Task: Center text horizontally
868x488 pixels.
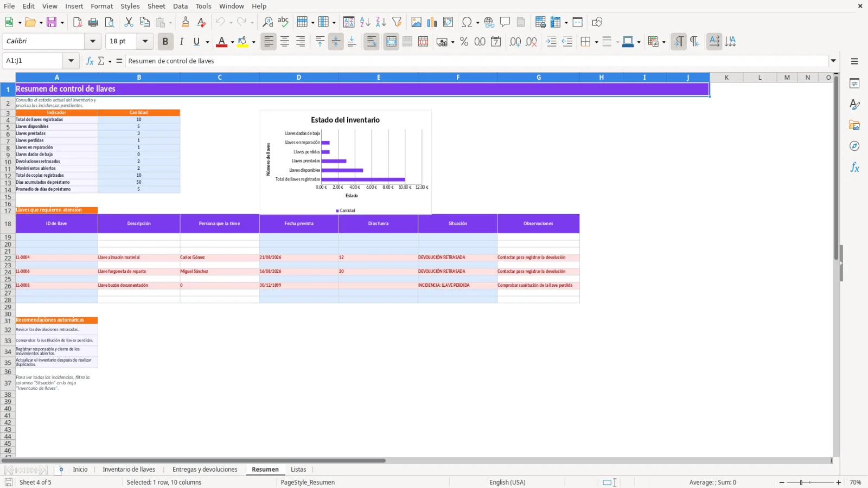Action: [285, 41]
